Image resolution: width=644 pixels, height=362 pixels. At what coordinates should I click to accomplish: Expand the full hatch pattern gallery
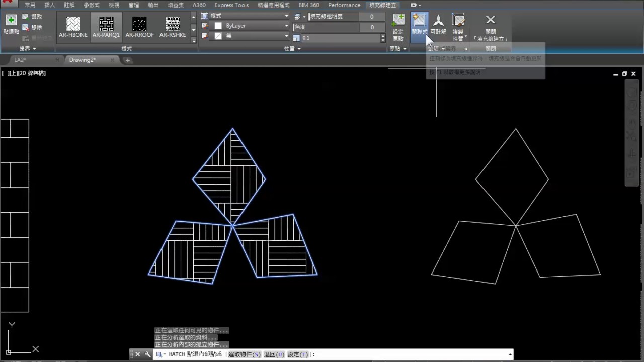point(194,40)
